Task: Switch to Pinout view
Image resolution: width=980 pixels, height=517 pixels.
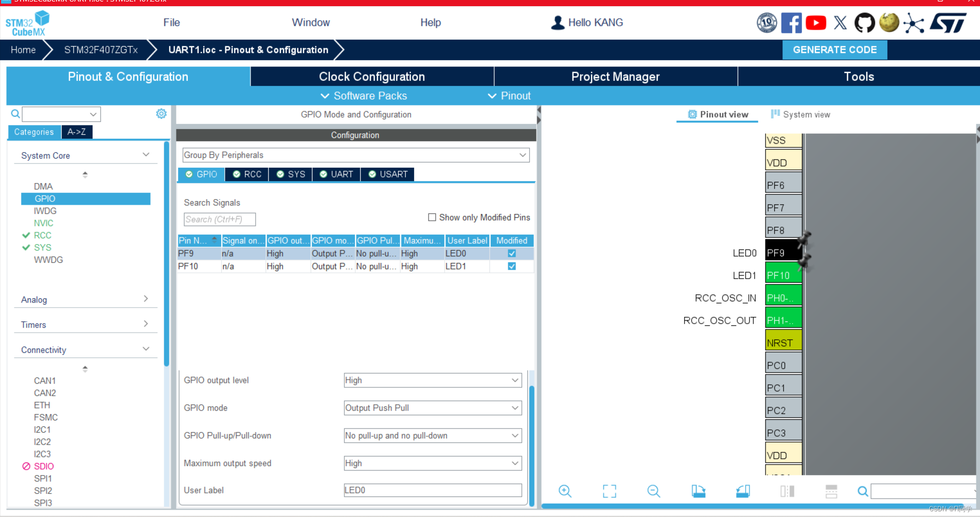Action: point(718,114)
